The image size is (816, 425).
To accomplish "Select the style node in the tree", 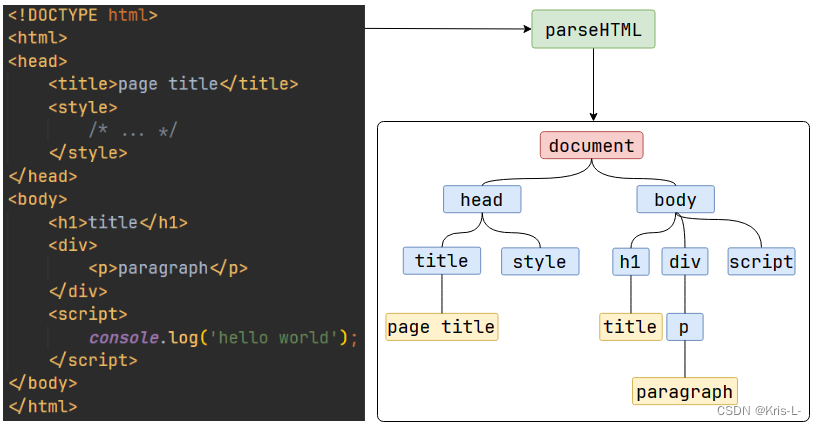I will 539,262.
